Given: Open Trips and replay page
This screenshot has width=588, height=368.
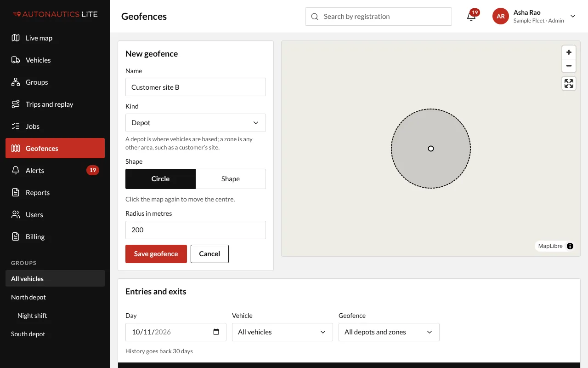Looking at the screenshot, I should click(x=55, y=104).
